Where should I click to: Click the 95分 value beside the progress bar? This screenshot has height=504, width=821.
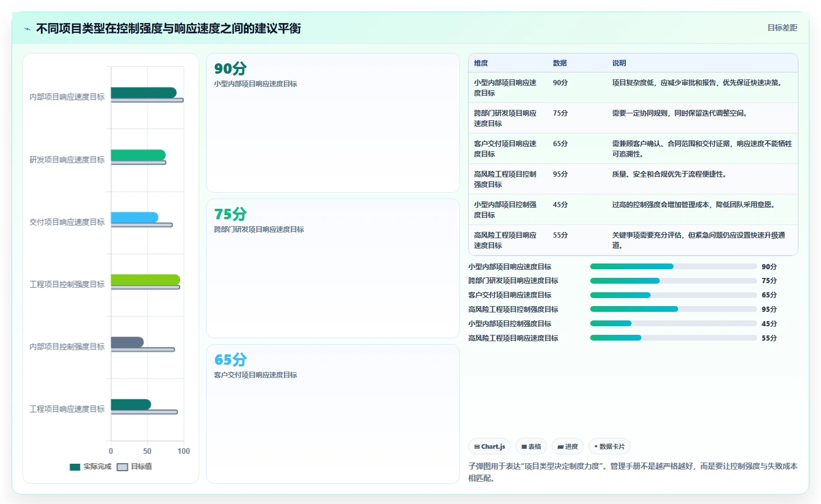point(769,310)
